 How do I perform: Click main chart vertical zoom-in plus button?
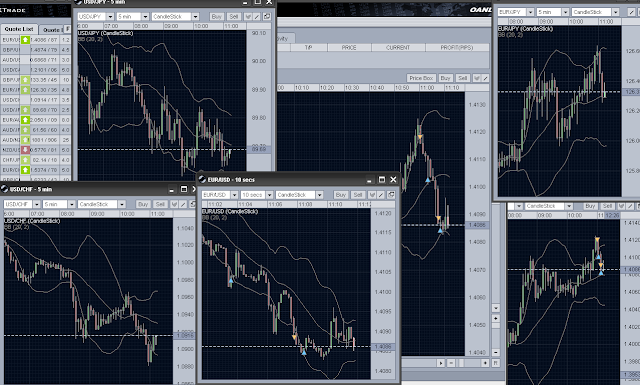tap(496, 318)
